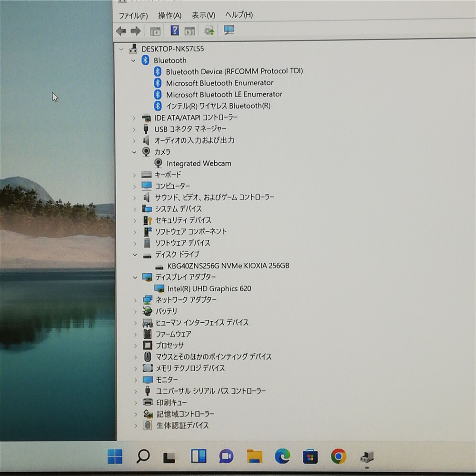Click ユニバーサル シリアル バス コントローラー USB icon
The image size is (476, 476).
pyautogui.click(x=148, y=391)
